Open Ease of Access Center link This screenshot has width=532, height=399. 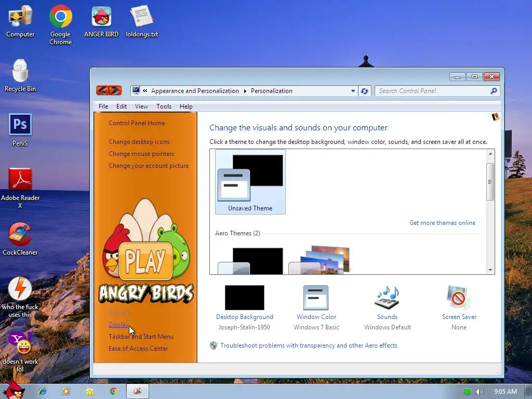(138, 349)
